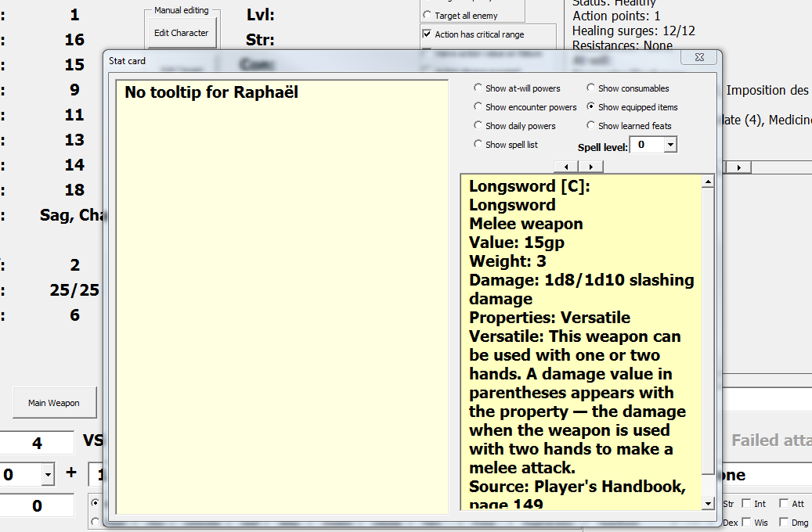The width and height of the screenshot is (812, 532).
Task: Select Show consumables option
Action: (628, 88)
